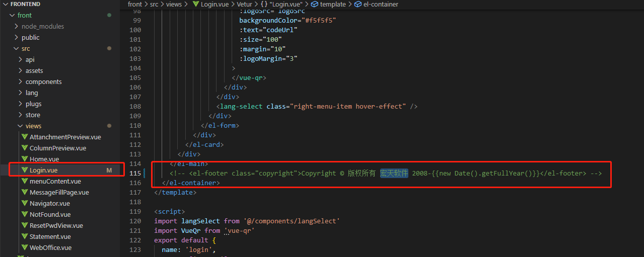Click Vue icon beside Home.vue
The width and height of the screenshot is (644, 257).
(x=24, y=159)
